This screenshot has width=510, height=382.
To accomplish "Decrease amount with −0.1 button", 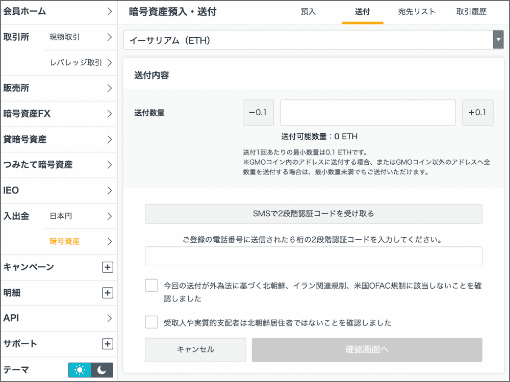I will (x=258, y=113).
